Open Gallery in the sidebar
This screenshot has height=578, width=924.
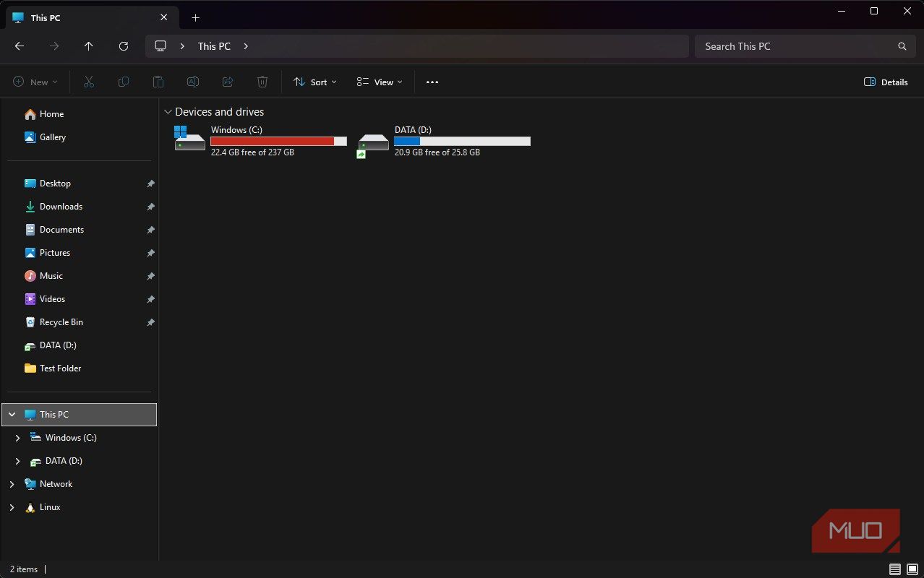[45, 137]
